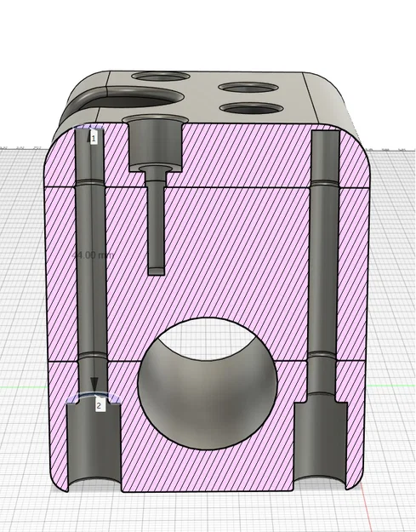Select the large spherical cavity surface

pyautogui.click(x=208, y=384)
